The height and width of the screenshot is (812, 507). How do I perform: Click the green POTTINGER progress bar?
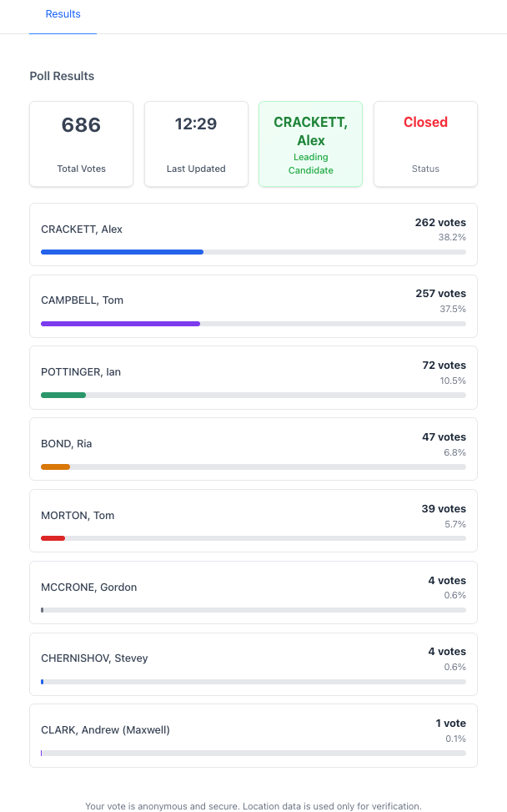pyautogui.click(x=63, y=395)
